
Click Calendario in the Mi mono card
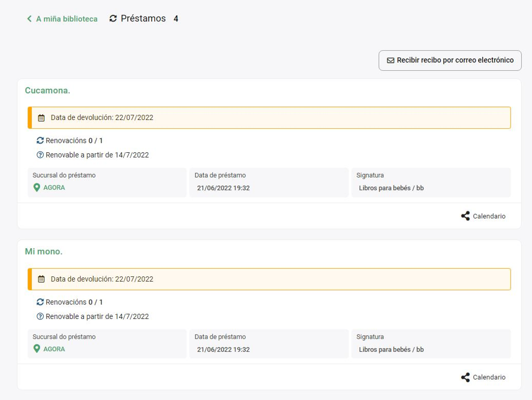[x=488, y=378]
